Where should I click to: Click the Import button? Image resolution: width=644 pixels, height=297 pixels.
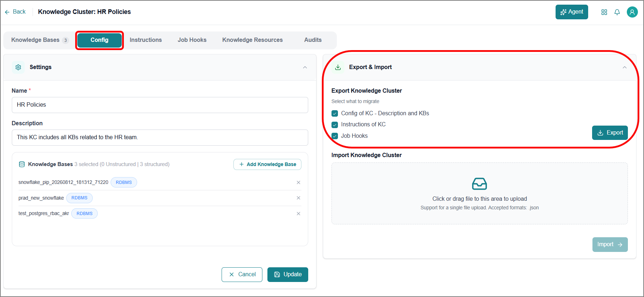(x=610, y=244)
